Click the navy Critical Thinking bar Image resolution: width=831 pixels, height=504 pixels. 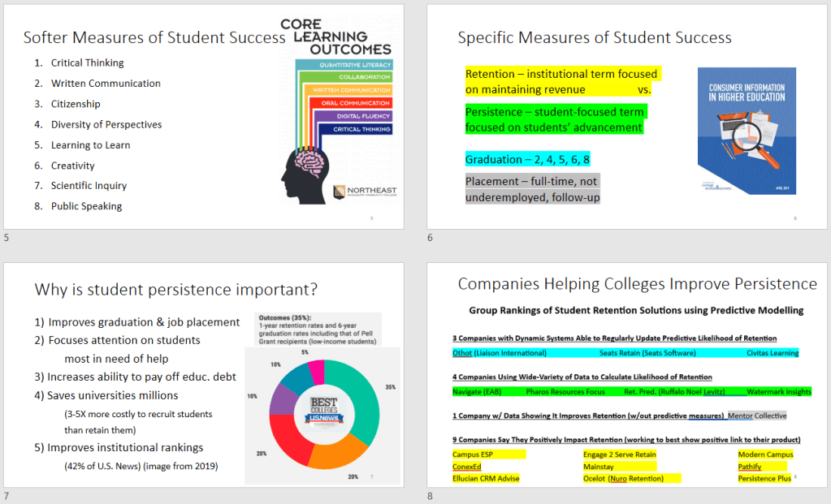pyautogui.click(x=356, y=129)
